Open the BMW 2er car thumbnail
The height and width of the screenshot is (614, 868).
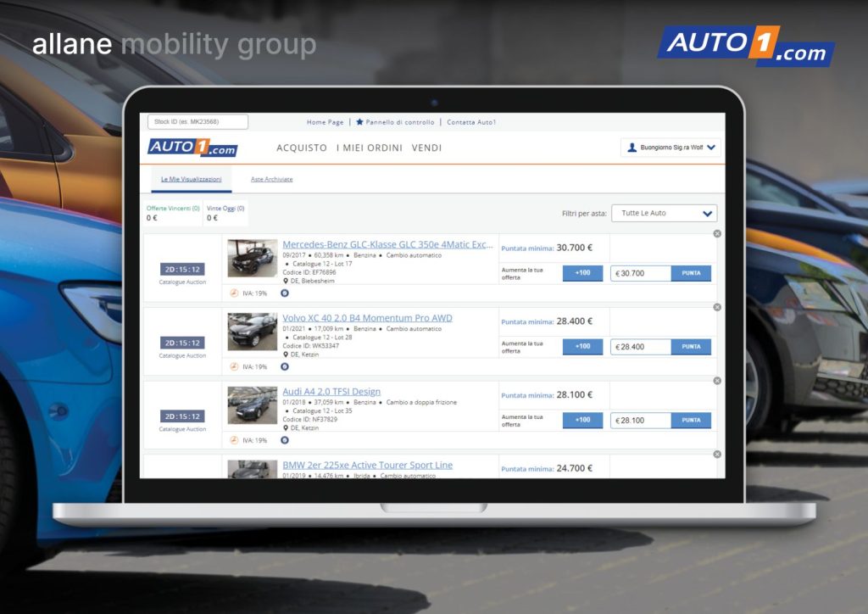tap(253, 469)
